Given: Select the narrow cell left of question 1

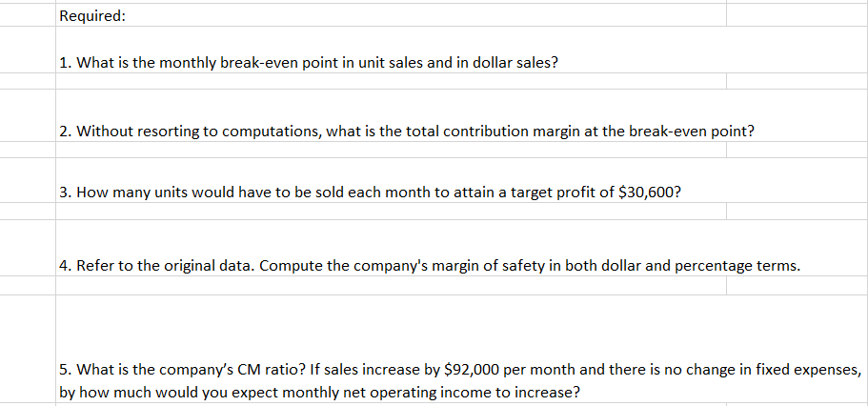Looking at the screenshot, I should pyautogui.click(x=27, y=63).
